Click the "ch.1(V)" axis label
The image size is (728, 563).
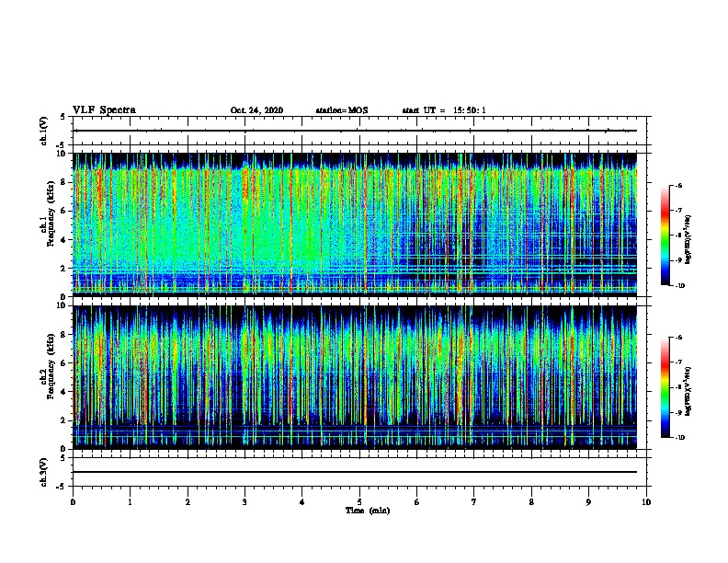click(x=44, y=131)
